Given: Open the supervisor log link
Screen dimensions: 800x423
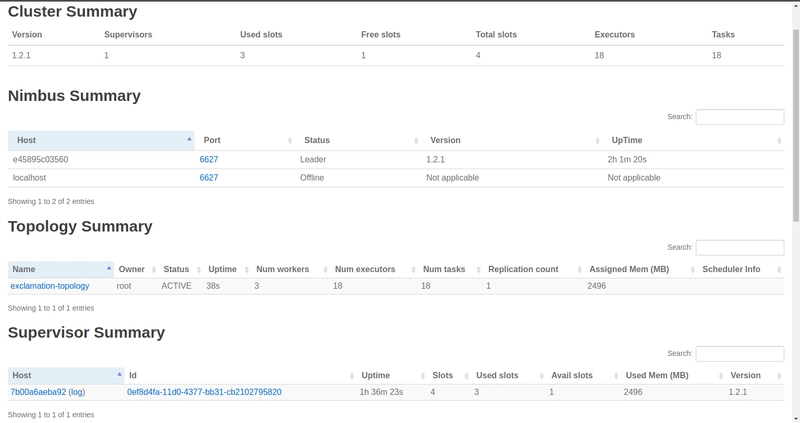Looking at the screenshot, I should 77,393.
